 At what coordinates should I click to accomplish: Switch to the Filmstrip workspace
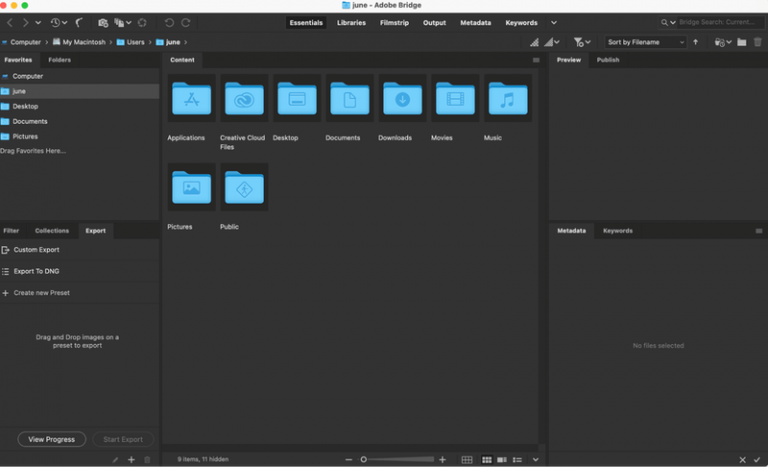tap(394, 22)
